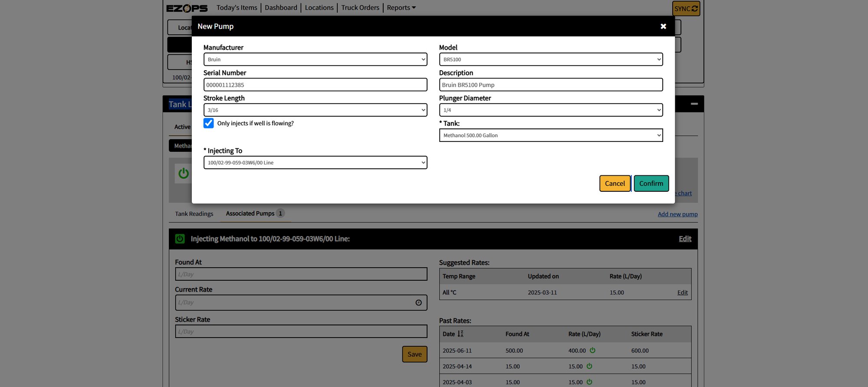868x387 pixels.
Task: Toggle the green power icon in pump header
Action: click(180, 239)
